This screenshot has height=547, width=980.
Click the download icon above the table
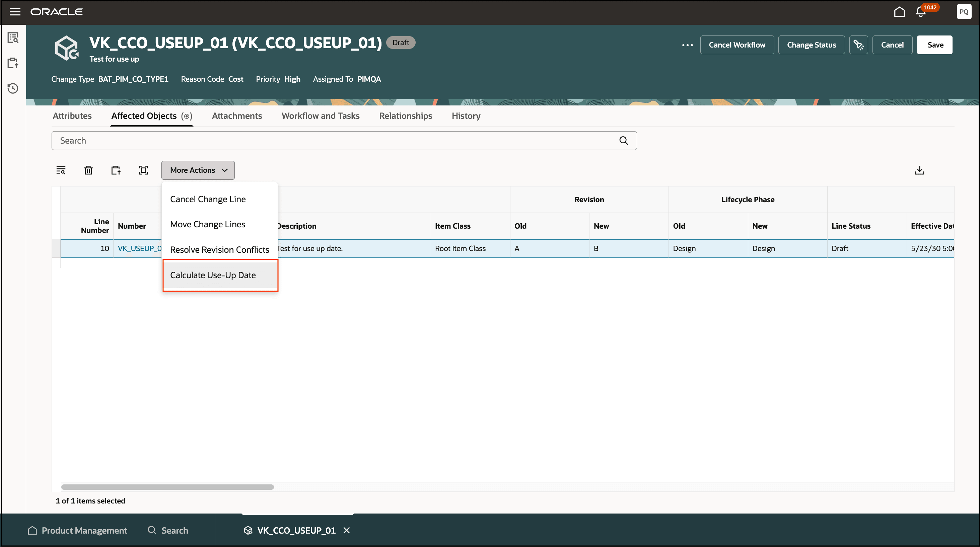[920, 170]
